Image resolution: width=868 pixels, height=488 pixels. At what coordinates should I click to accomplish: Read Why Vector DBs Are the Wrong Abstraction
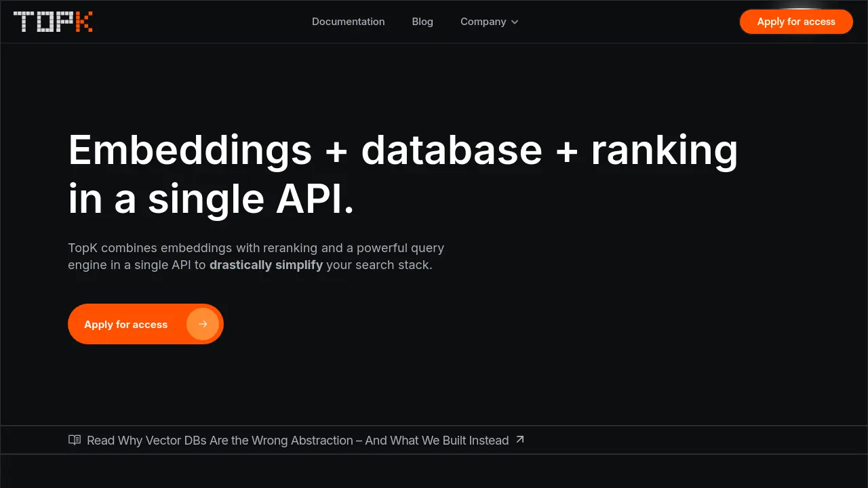pyautogui.click(x=298, y=441)
